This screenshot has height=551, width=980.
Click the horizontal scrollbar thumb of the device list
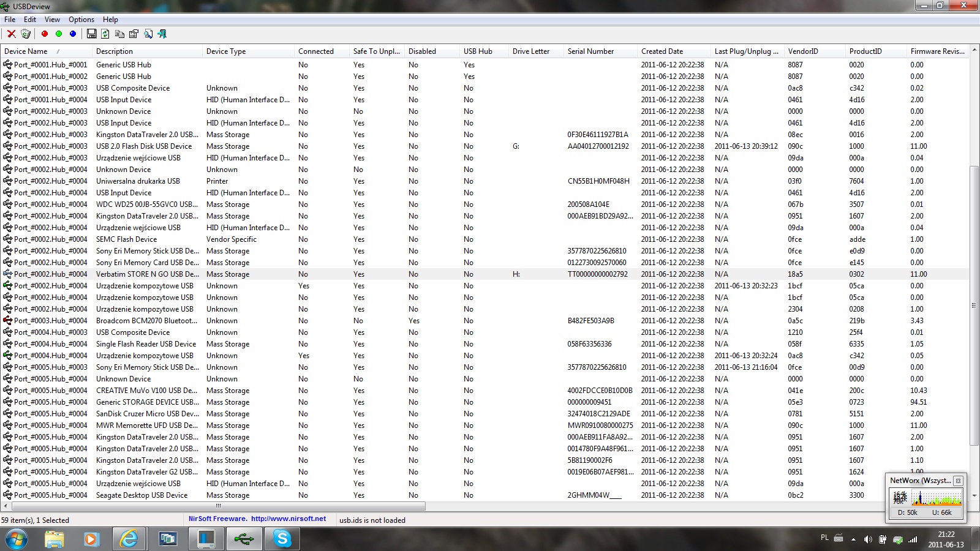click(218, 506)
